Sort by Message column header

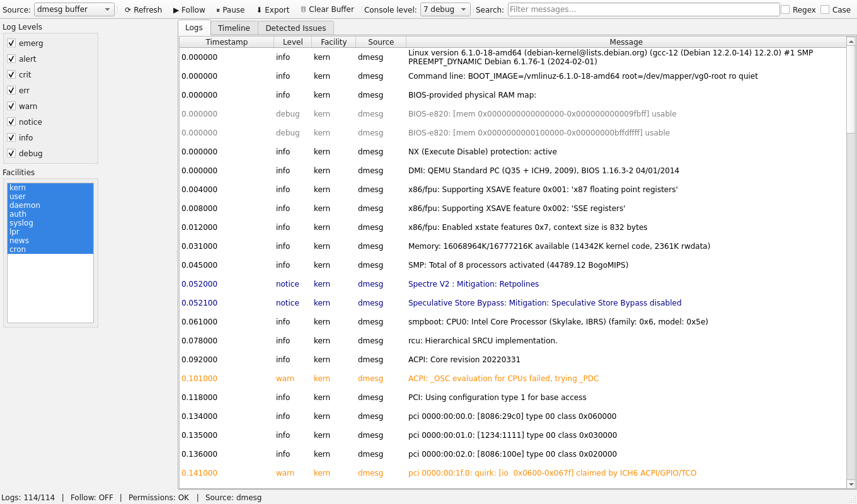point(626,42)
